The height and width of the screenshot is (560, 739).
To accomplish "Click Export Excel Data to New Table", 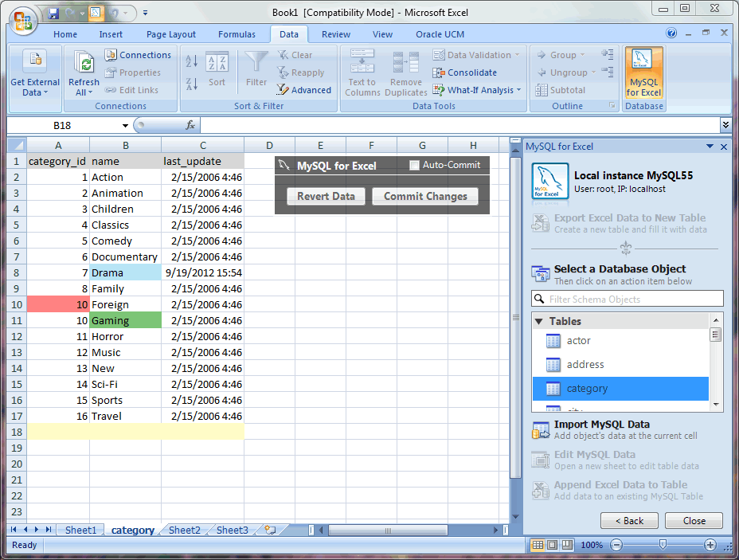I will tap(620, 223).
